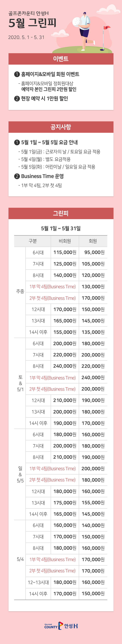Click the 비회원 column header
The height and width of the screenshot is (644, 122).
65,241
